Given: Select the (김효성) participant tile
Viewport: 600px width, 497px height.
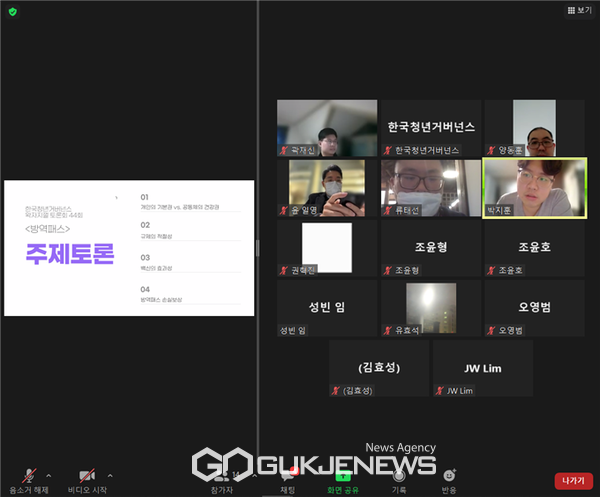Looking at the screenshot, I should point(379,368).
